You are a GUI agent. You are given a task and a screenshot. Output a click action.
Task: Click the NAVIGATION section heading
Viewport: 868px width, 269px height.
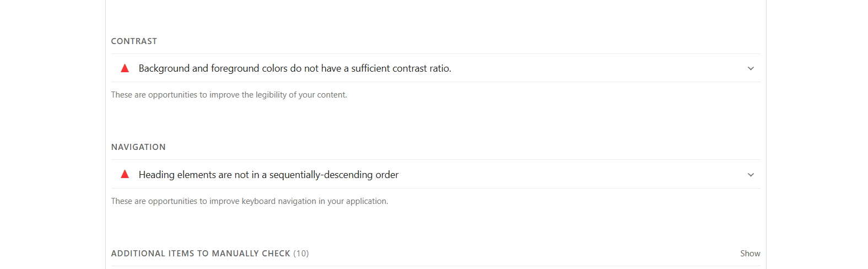[138, 147]
